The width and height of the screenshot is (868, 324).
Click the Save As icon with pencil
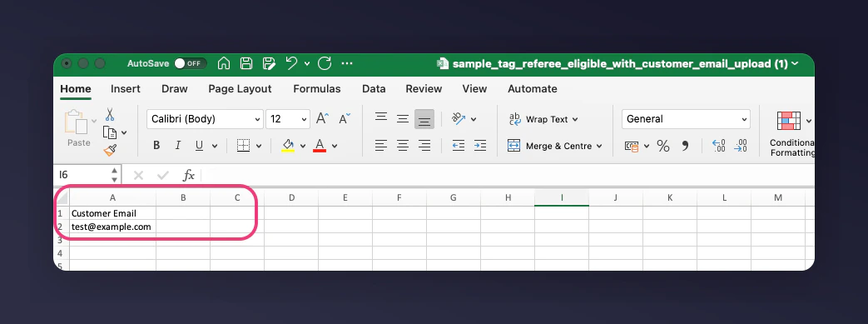(x=269, y=63)
